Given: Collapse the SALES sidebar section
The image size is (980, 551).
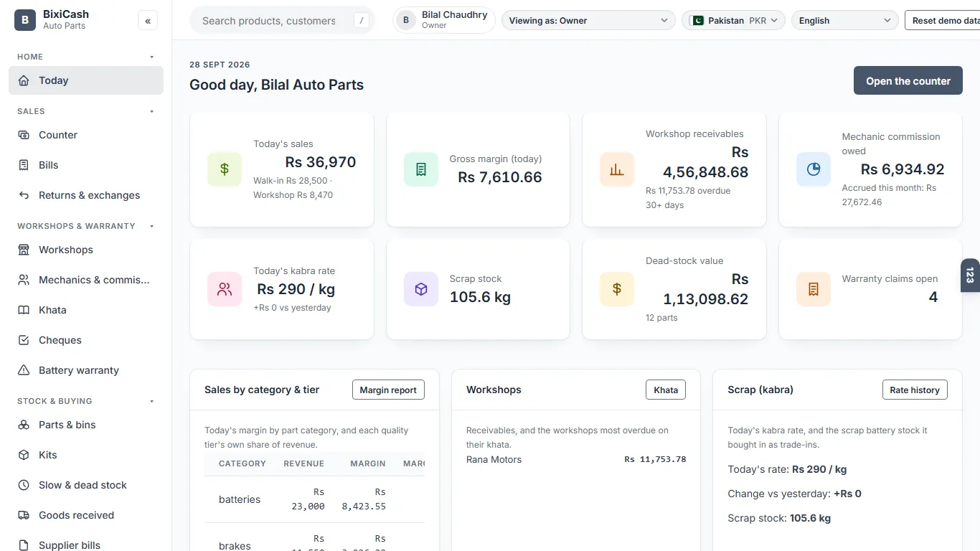Looking at the screenshot, I should click(86, 111).
